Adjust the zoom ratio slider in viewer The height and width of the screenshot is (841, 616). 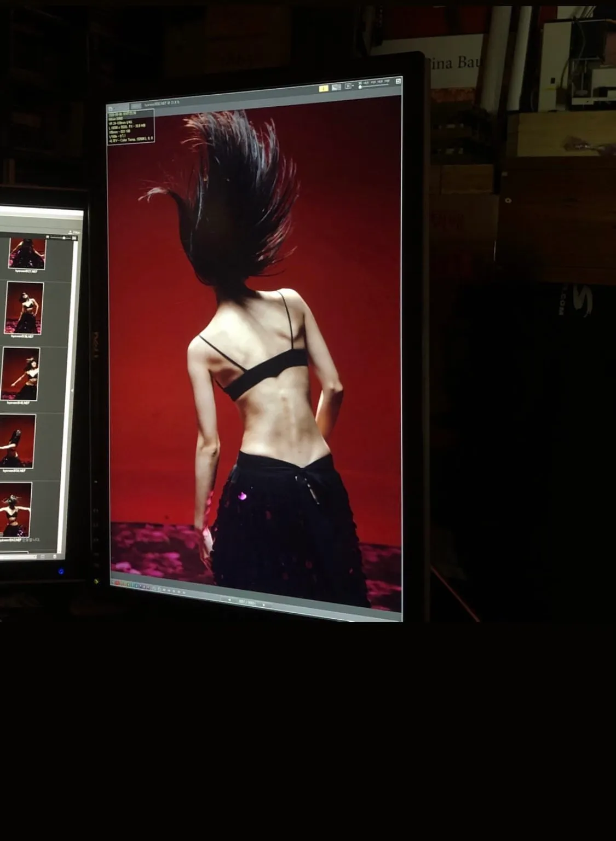tap(374, 86)
